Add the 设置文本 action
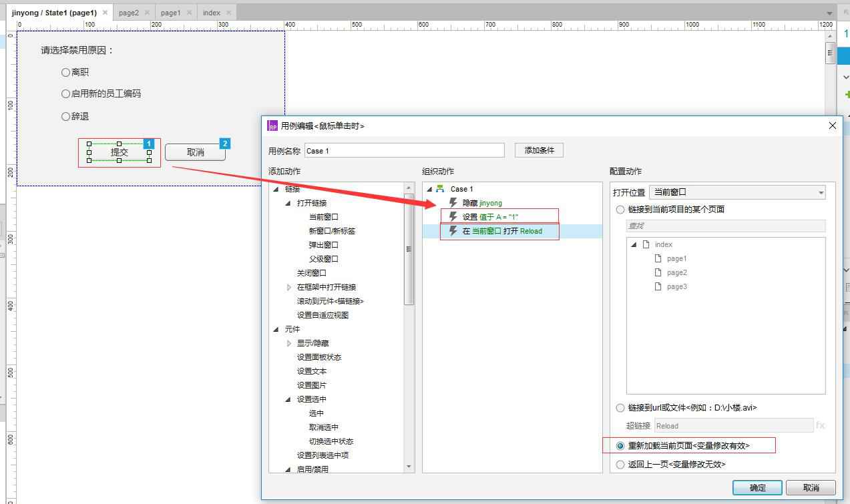The height and width of the screenshot is (504, 850). tap(312, 371)
